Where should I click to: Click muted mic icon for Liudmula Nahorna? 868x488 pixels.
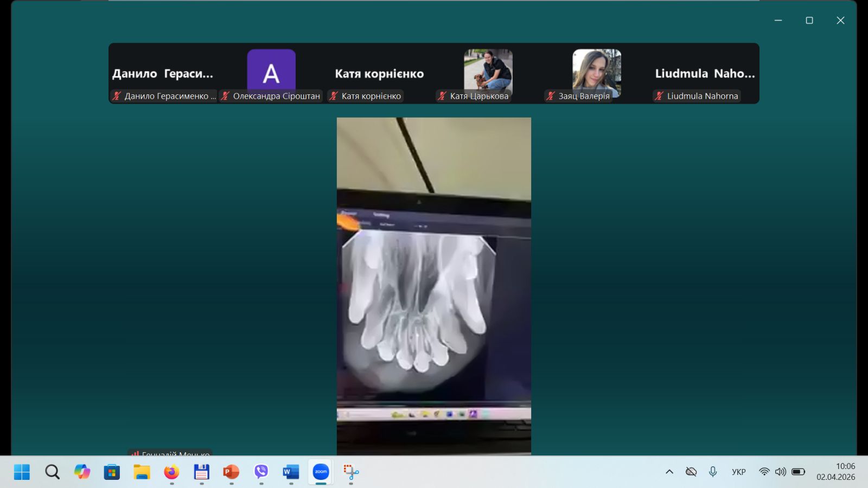point(659,96)
